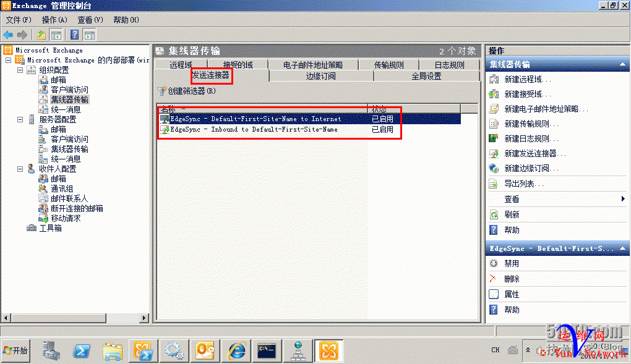Collapse the Microsoft Exchange 的内部部署 node
The image size is (631, 364).
(x=9, y=60)
